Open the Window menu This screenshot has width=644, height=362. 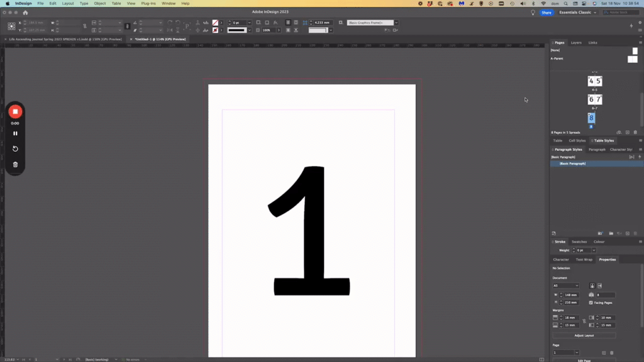pos(169,3)
